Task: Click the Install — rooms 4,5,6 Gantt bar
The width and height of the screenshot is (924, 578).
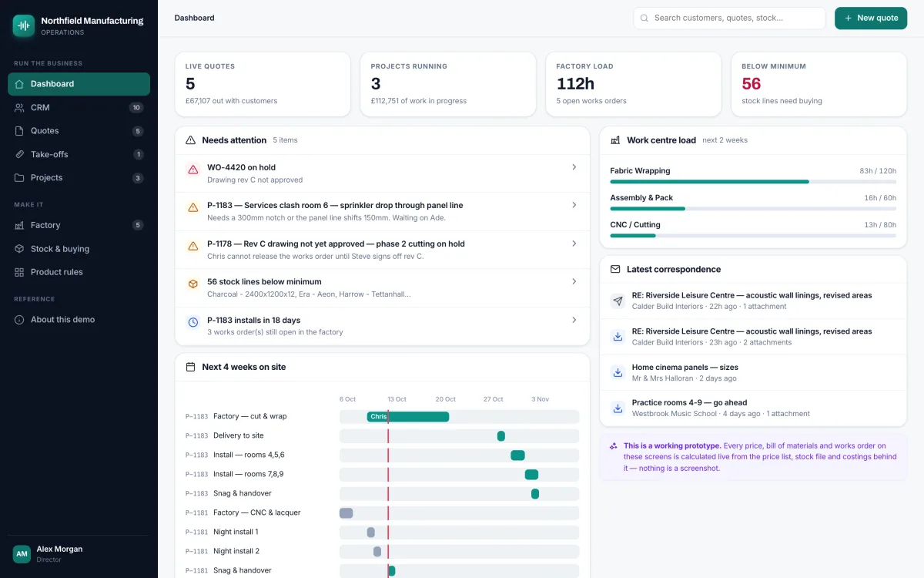Action: [x=517, y=455]
